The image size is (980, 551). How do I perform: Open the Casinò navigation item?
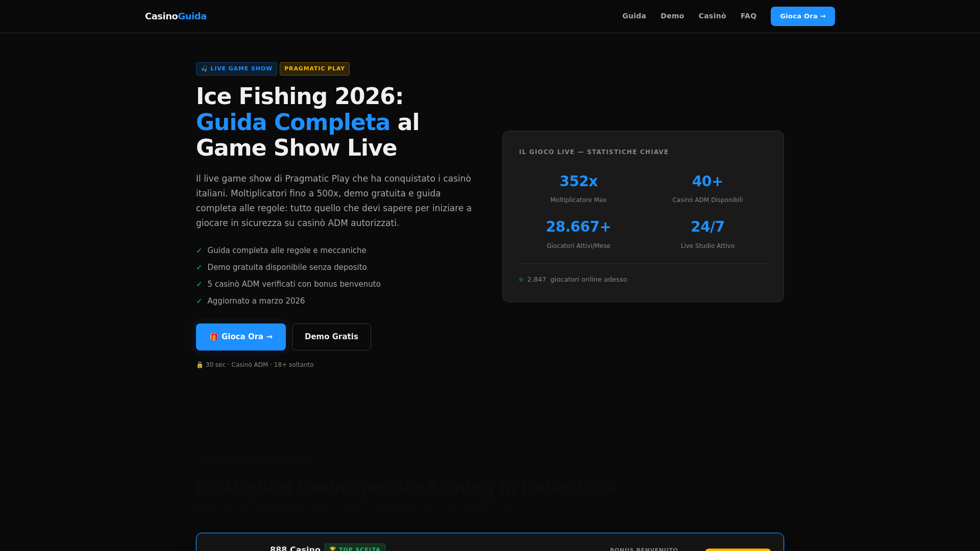[712, 16]
